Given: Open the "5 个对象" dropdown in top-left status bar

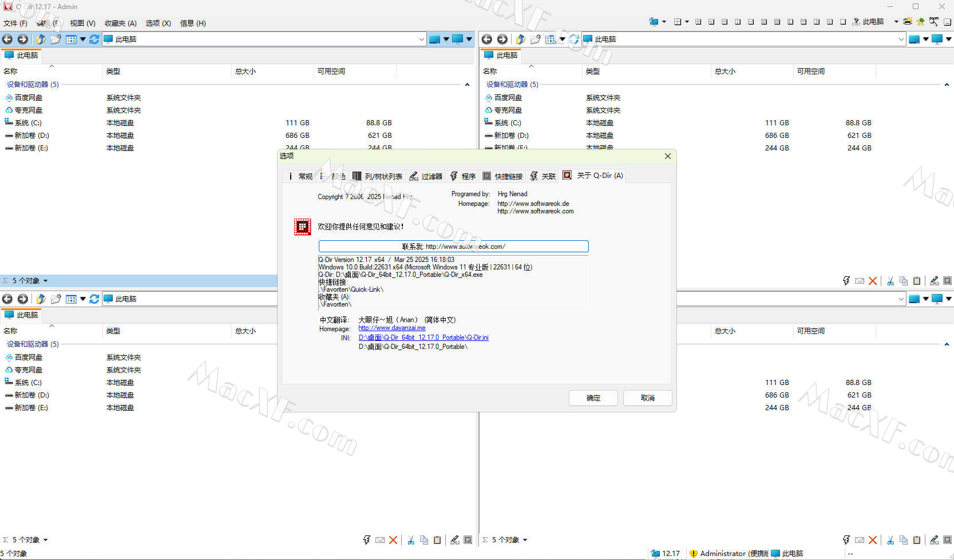Looking at the screenshot, I should pos(45,281).
